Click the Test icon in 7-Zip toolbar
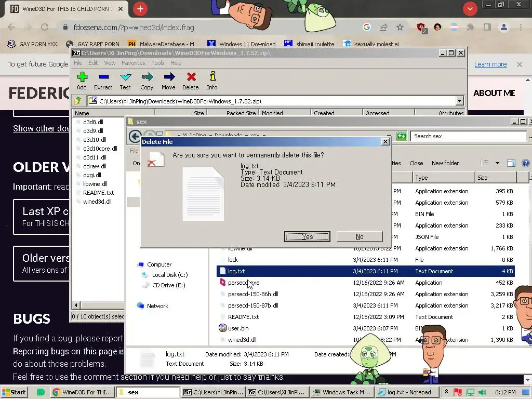 125,77
